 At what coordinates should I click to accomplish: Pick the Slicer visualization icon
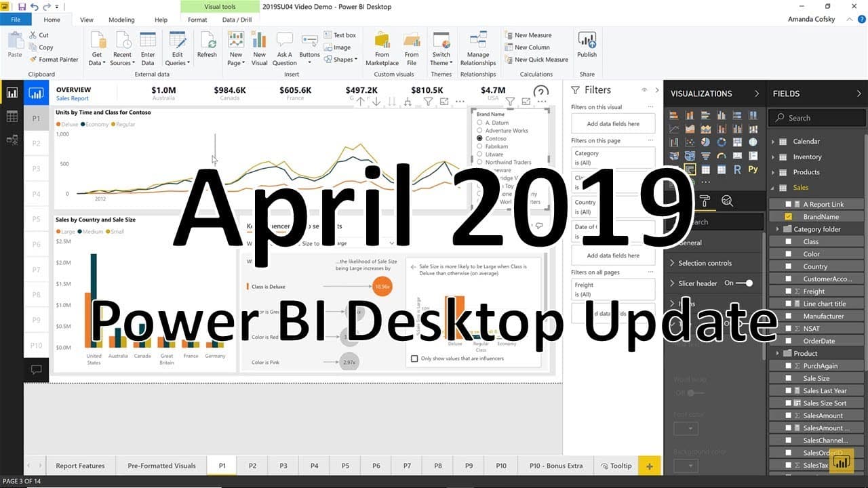point(690,169)
